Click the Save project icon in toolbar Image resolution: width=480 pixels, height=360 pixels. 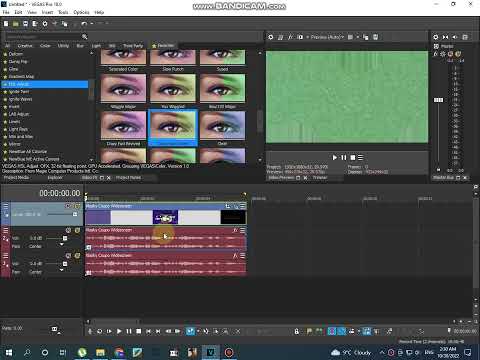(x=25, y=24)
